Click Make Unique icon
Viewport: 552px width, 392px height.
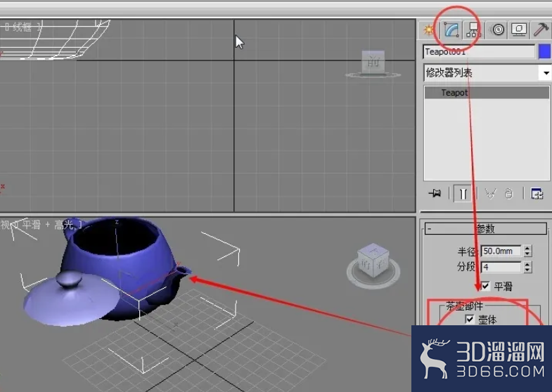click(x=490, y=194)
